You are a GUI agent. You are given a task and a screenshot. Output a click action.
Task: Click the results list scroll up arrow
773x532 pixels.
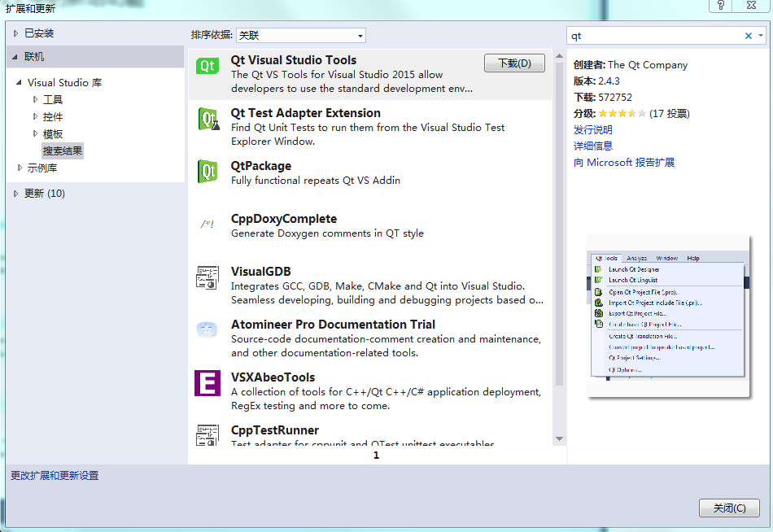[559, 56]
